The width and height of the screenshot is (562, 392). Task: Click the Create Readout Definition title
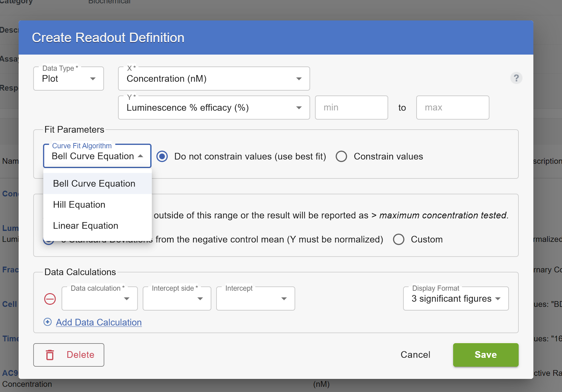click(x=108, y=38)
